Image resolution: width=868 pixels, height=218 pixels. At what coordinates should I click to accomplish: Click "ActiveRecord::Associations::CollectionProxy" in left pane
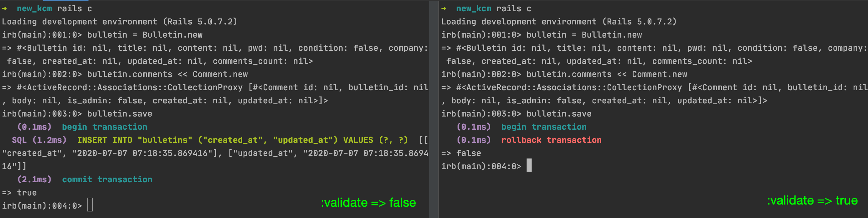coord(135,87)
